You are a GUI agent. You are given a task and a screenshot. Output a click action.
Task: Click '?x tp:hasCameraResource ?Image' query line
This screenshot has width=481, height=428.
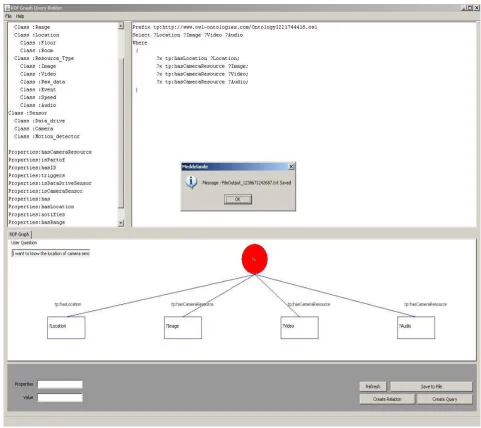pyautogui.click(x=202, y=66)
